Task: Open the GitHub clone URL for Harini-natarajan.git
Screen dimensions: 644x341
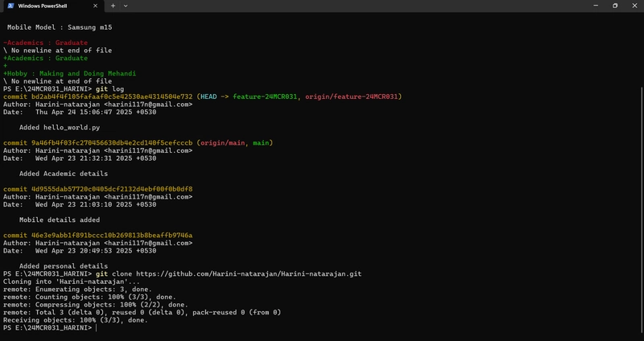Action: [249, 273]
